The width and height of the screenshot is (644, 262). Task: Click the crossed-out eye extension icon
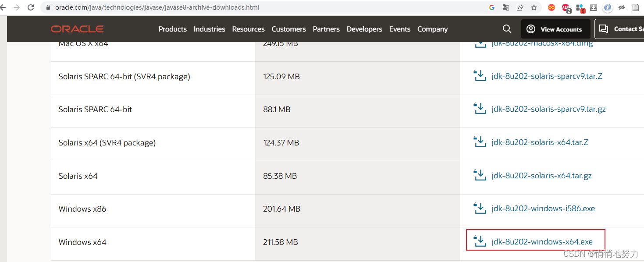coord(622,7)
